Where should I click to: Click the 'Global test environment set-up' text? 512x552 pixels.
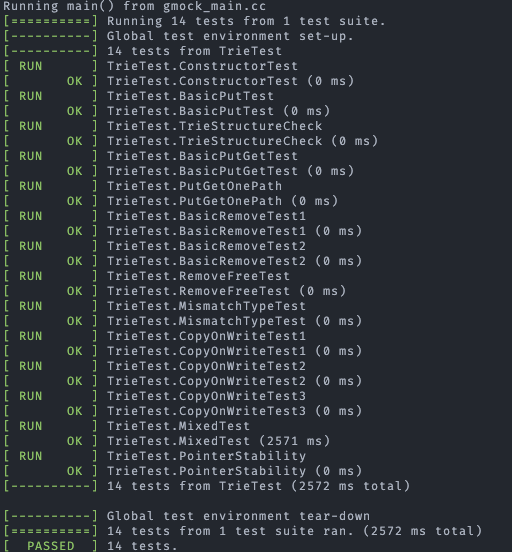pyautogui.click(x=230, y=36)
